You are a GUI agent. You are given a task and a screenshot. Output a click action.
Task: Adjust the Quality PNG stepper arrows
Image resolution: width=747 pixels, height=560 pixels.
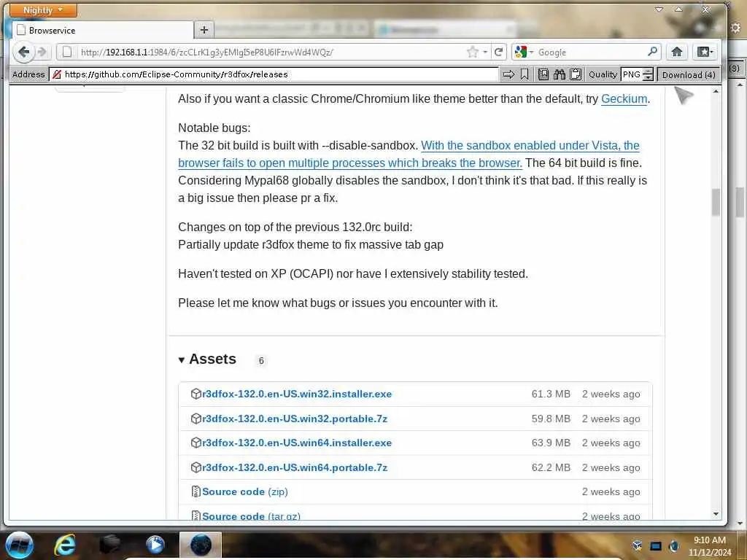tap(648, 74)
